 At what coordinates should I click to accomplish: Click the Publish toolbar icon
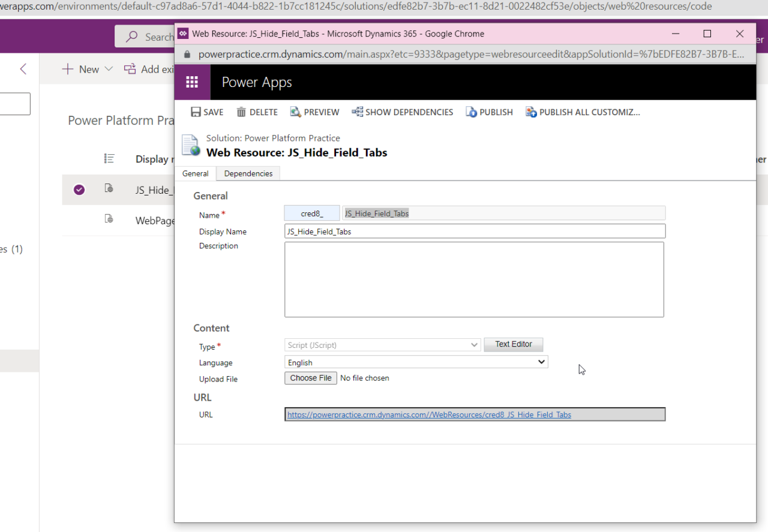472,112
